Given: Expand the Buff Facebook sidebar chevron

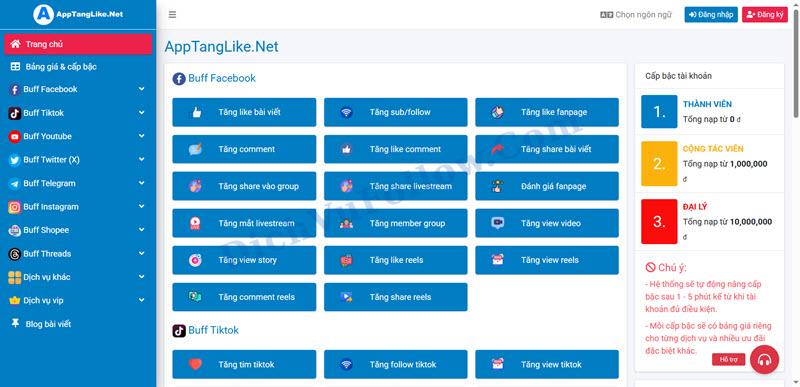Looking at the screenshot, I should point(141,89).
